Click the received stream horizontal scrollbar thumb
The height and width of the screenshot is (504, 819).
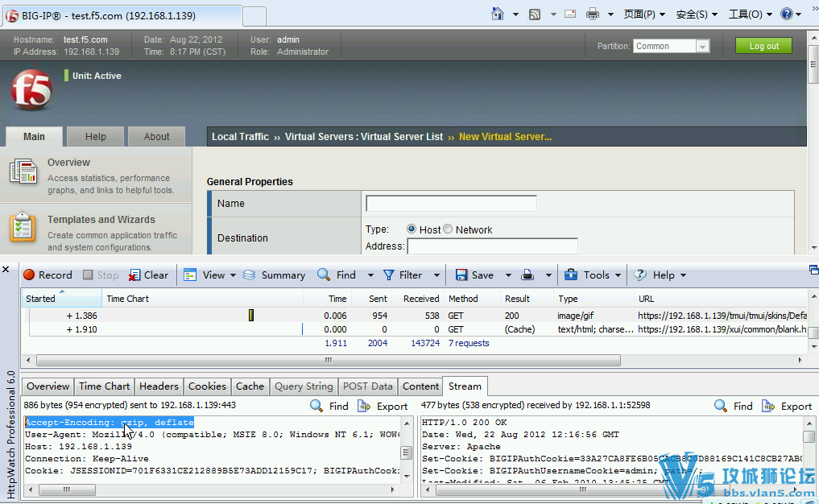click(582, 490)
